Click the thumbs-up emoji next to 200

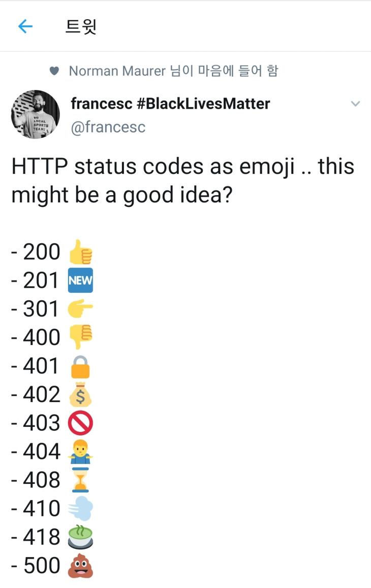80,252
